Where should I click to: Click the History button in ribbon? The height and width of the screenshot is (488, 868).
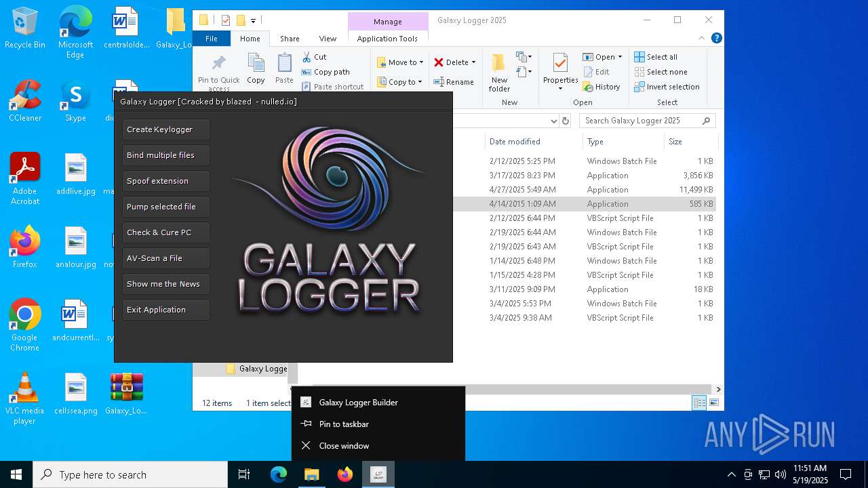tap(601, 87)
